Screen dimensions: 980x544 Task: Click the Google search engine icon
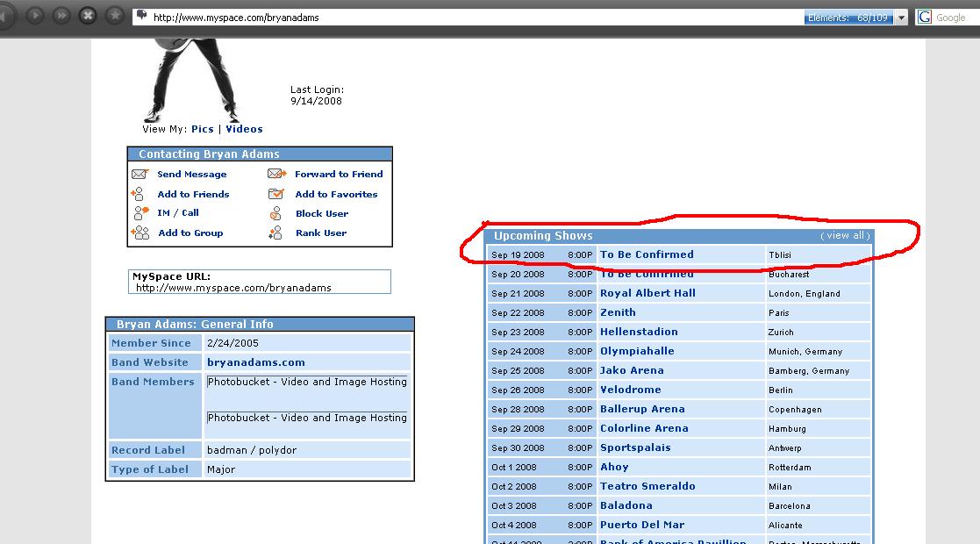(x=924, y=17)
